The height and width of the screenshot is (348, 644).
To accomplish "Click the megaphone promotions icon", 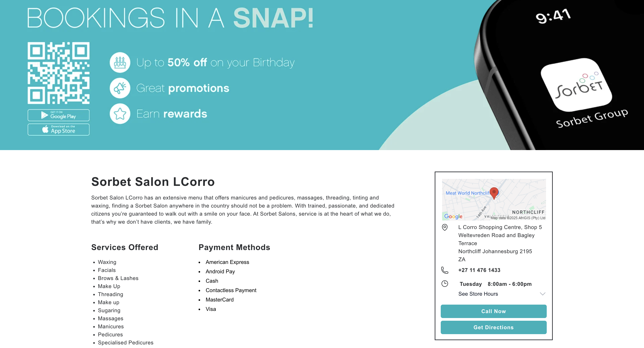I will 120,88.
